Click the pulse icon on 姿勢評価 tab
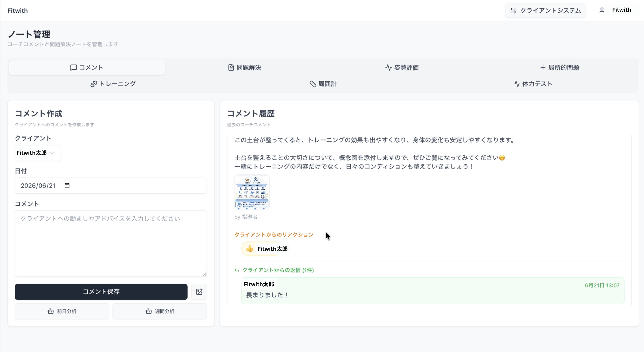 point(388,68)
